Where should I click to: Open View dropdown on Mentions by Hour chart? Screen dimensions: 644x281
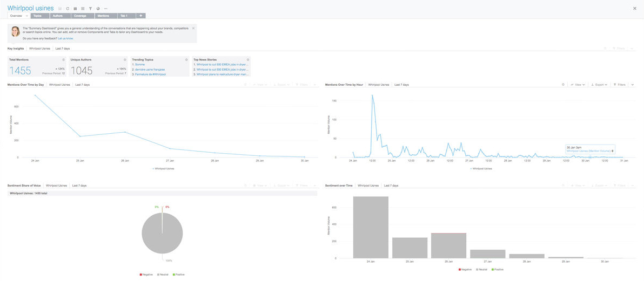click(577, 85)
